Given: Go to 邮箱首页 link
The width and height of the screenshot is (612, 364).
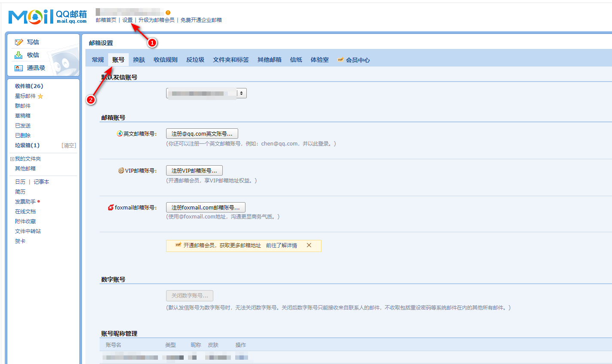Looking at the screenshot, I should 106,20.
